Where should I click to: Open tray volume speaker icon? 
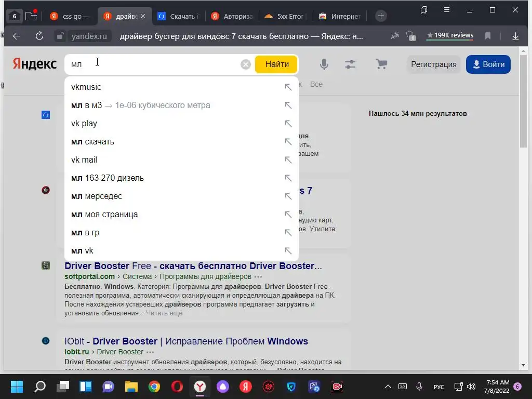[x=471, y=387]
